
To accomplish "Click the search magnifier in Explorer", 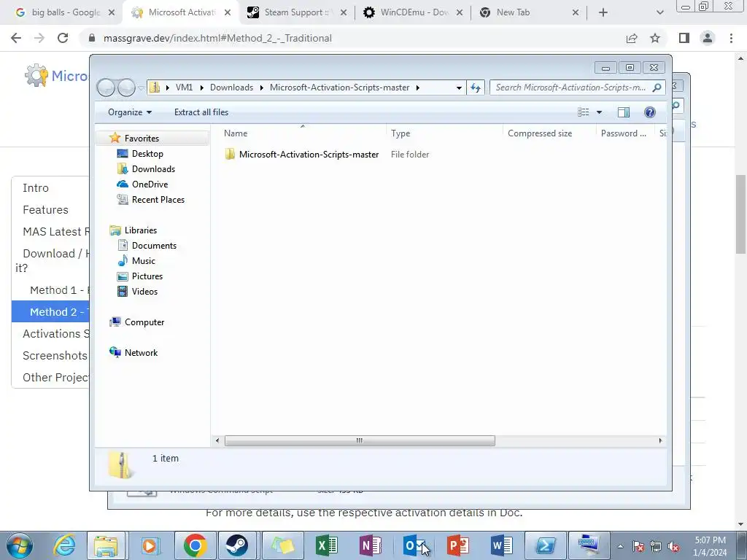I will [657, 87].
